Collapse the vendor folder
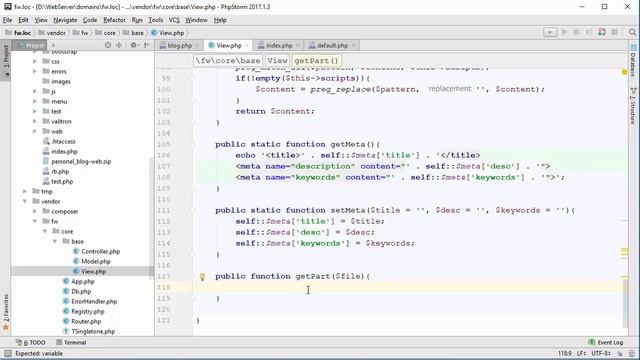The image size is (640, 360). (25, 201)
